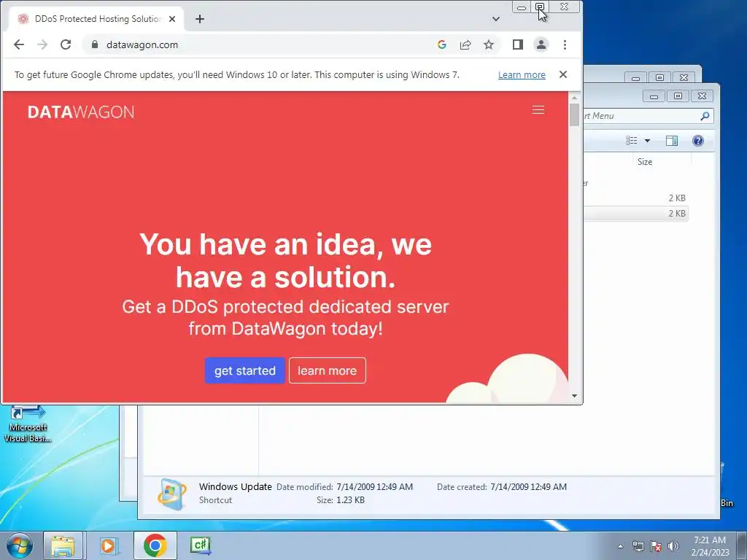Click the get started button
The image size is (747, 560).
(x=245, y=370)
